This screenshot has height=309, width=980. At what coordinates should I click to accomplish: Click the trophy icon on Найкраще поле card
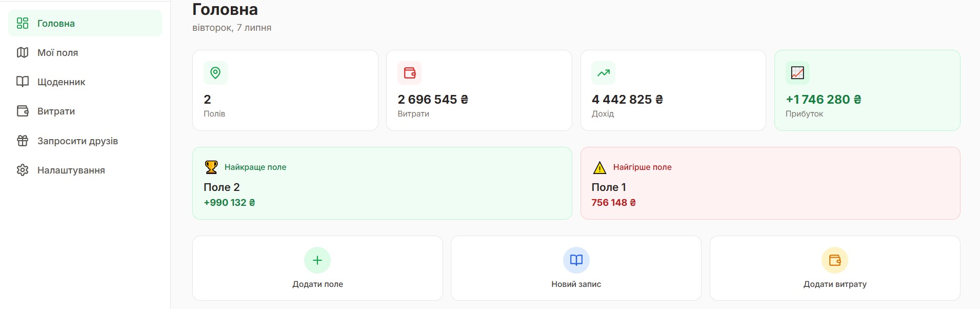(x=211, y=167)
